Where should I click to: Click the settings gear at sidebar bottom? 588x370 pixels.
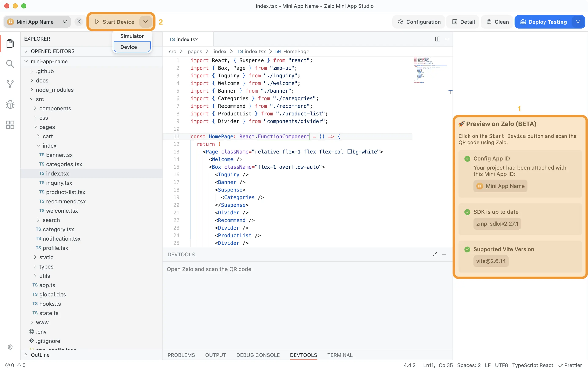pyautogui.click(x=10, y=347)
